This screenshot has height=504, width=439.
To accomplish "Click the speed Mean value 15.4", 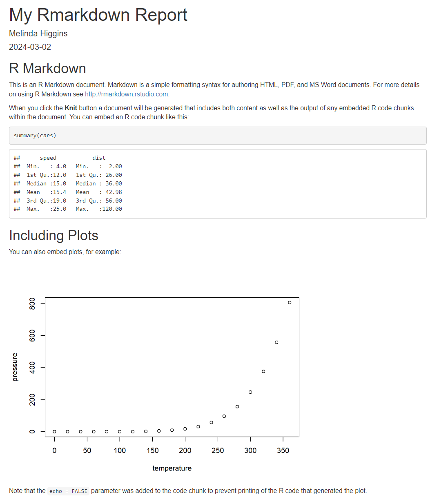I will 60,192.
